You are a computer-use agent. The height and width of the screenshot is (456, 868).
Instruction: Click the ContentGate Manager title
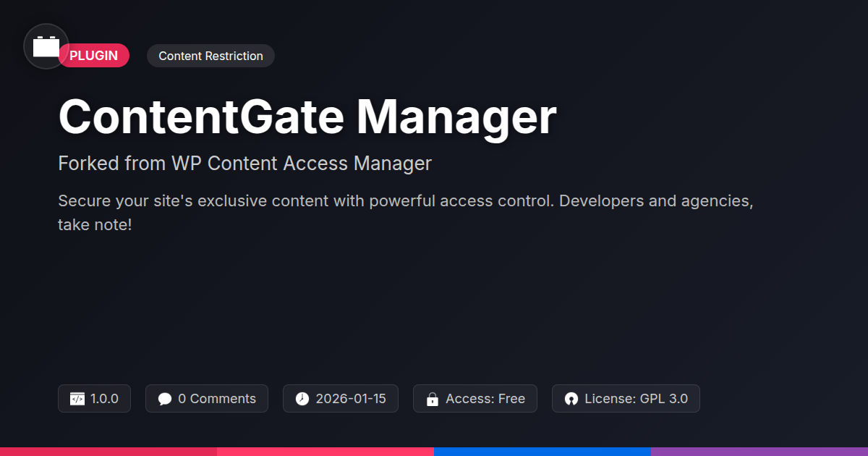[307, 116]
